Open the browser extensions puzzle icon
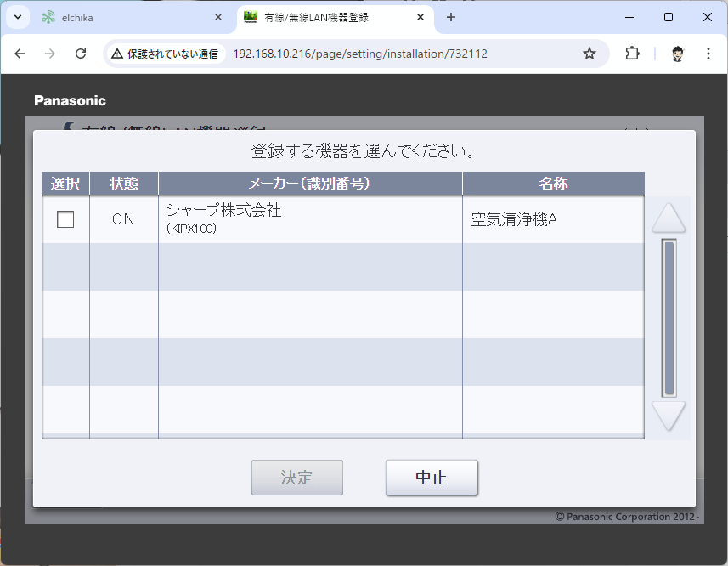728x566 pixels. [x=632, y=54]
